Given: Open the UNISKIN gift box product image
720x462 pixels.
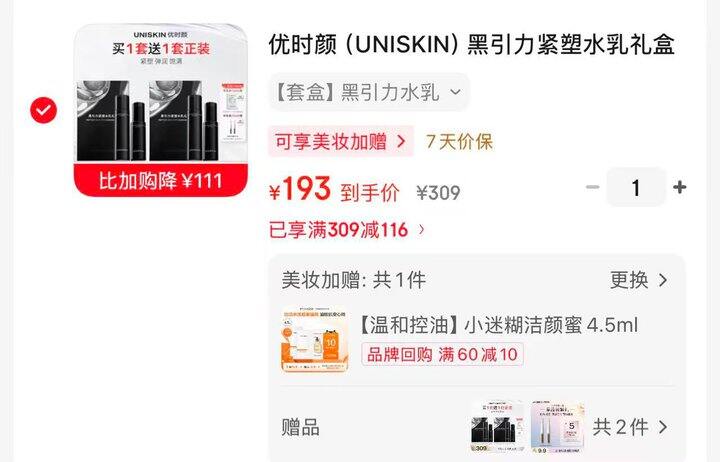Looking at the screenshot, I should (x=161, y=110).
